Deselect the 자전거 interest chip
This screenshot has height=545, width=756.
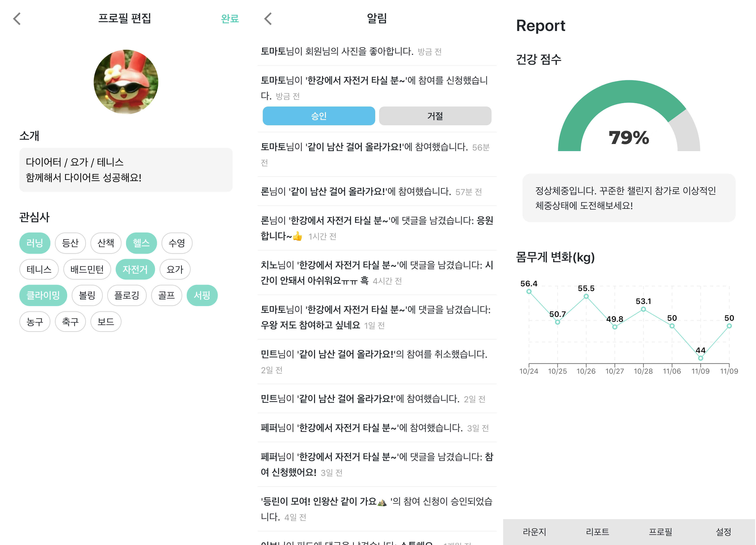[135, 269]
